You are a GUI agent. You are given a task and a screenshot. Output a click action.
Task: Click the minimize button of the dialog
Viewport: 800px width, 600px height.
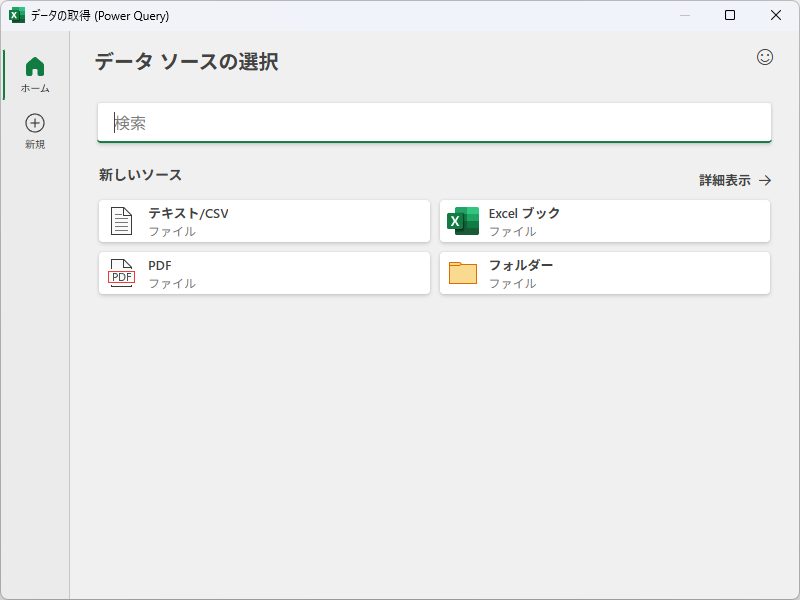pyautogui.click(x=684, y=15)
